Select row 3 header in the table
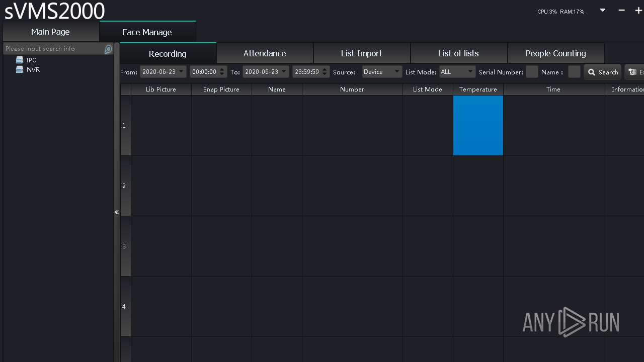 pos(125,246)
